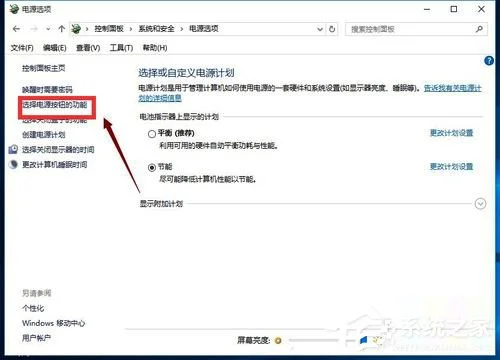Screen dimensions: 500x360
Task: Select the 节能 power plan radio button
Action: 152,167
